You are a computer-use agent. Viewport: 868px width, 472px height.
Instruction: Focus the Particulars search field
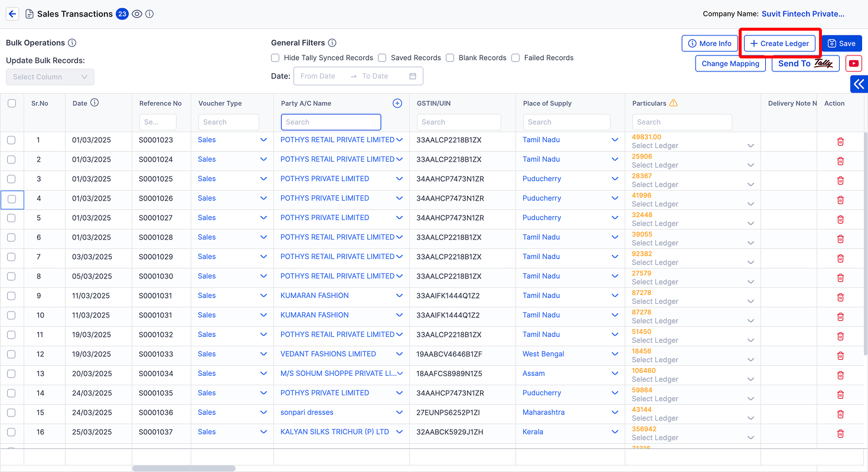682,122
